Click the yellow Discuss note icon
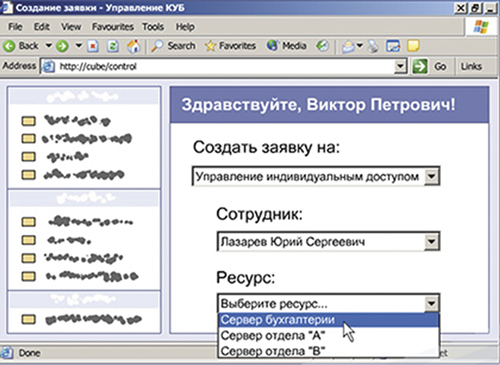Screen dimensions: 500x365 (413, 46)
